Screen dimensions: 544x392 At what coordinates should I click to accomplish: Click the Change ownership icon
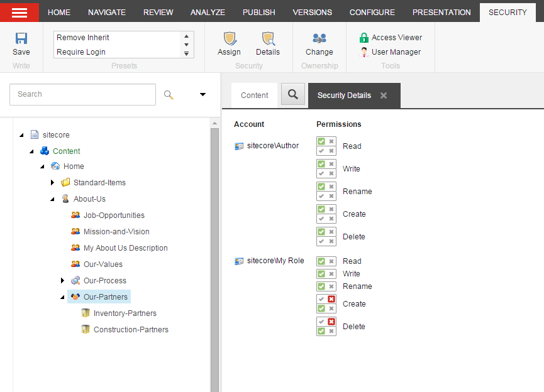[x=319, y=38]
